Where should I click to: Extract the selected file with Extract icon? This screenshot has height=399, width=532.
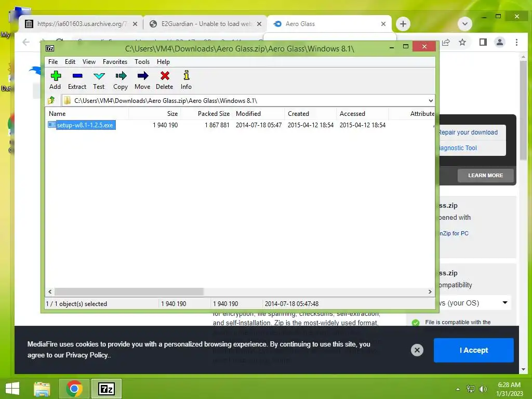(x=77, y=81)
